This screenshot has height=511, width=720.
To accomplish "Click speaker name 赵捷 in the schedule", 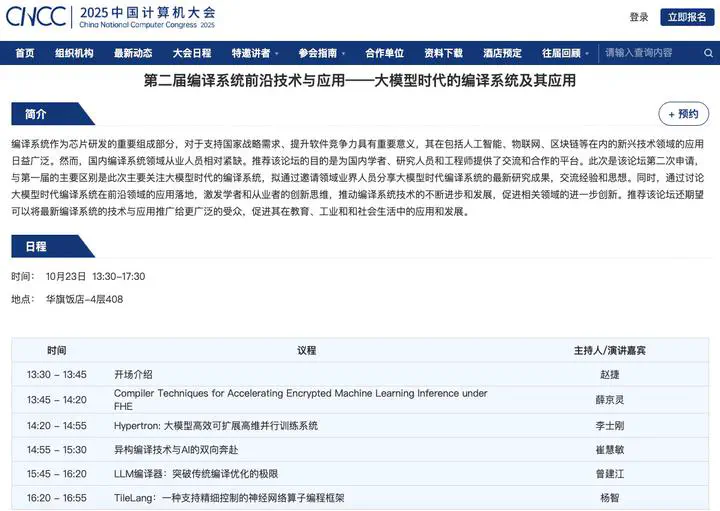I will point(610,374).
